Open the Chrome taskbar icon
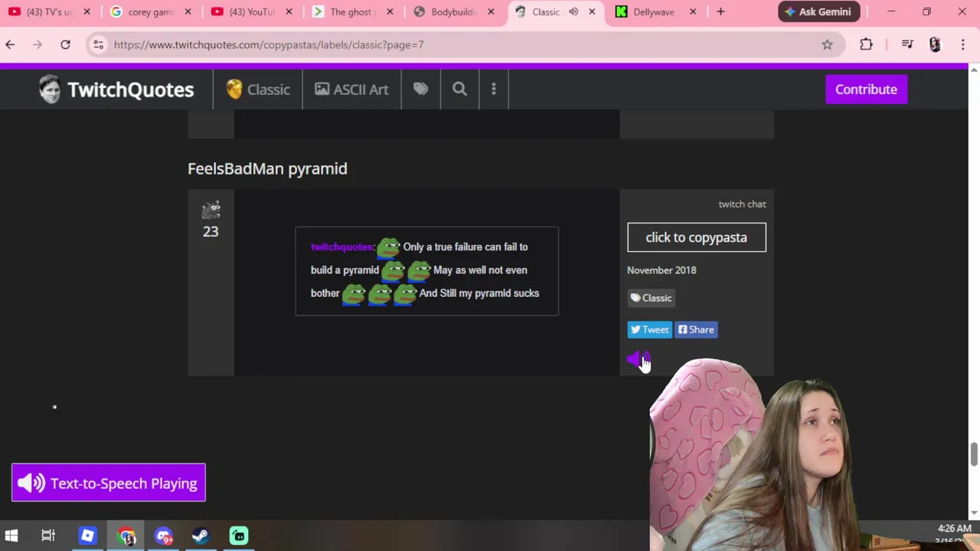The image size is (980, 551). tap(126, 536)
